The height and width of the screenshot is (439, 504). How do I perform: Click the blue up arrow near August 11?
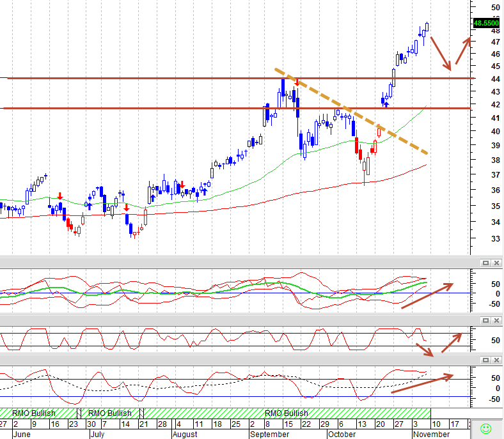tap(205, 192)
